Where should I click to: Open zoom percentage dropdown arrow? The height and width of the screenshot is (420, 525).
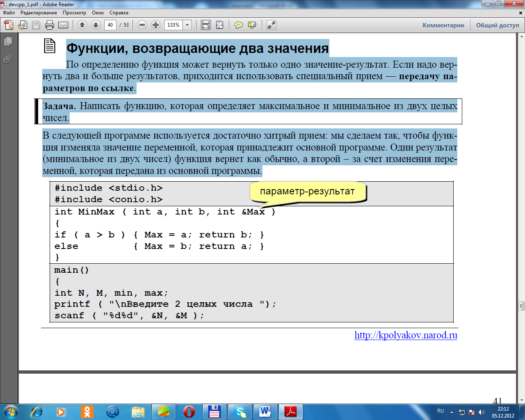click(x=187, y=25)
